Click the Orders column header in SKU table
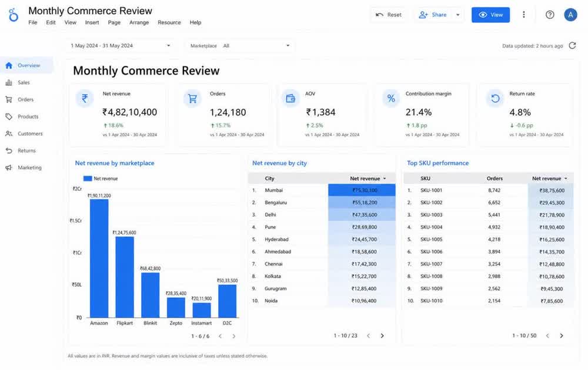This screenshot has width=588, height=370. [x=495, y=179]
